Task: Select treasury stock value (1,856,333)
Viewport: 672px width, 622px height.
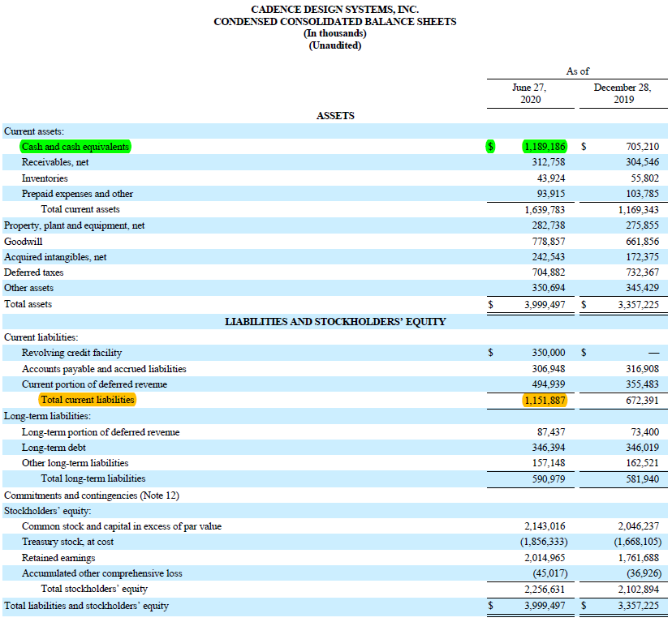Action: click(x=544, y=542)
